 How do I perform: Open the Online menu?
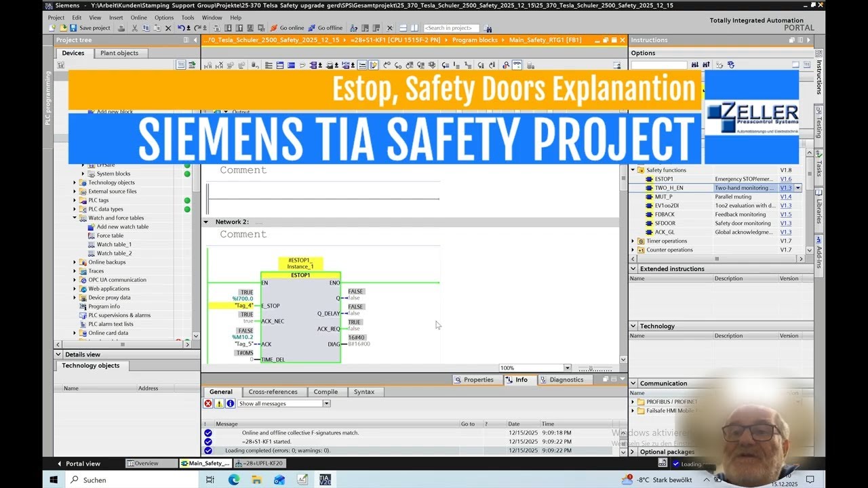point(138,18)
